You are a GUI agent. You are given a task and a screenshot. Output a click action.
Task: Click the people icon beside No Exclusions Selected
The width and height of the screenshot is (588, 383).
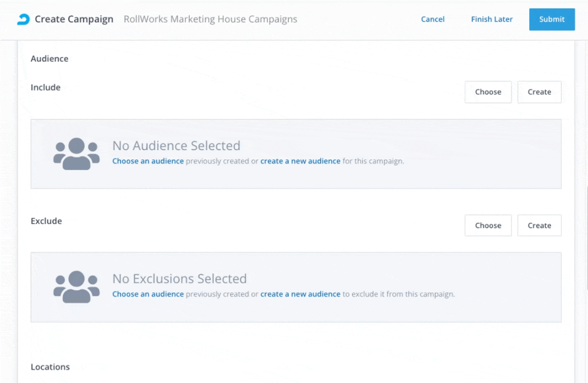click(x=76, y=287)
